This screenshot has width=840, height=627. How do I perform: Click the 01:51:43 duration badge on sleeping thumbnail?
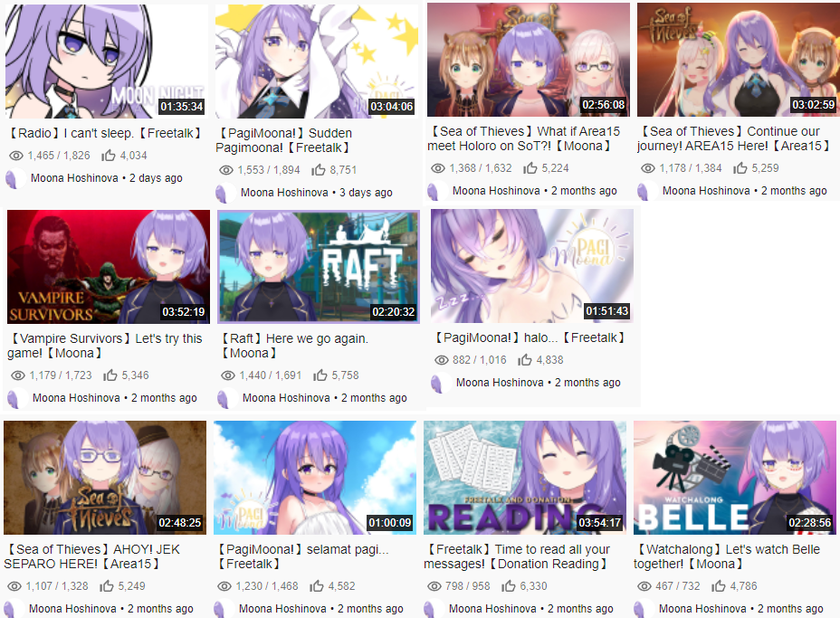click(606, 311)
